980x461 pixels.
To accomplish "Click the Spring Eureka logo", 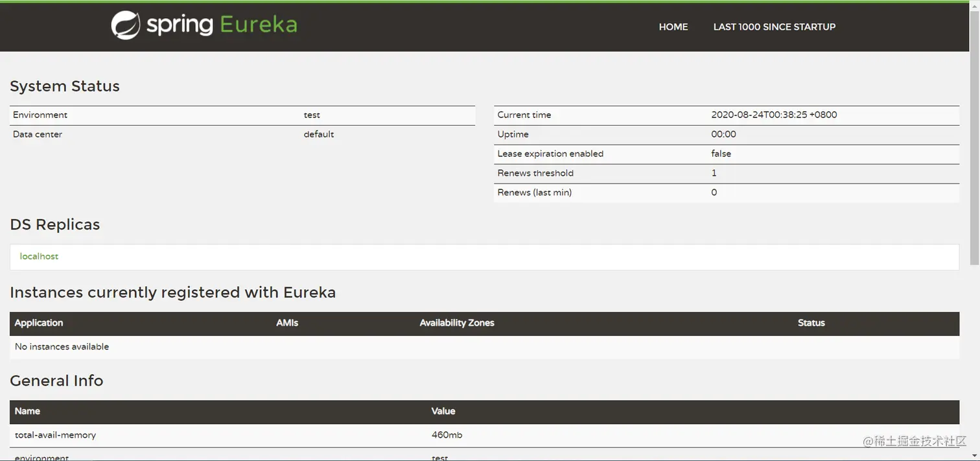I will pos(204,25).
